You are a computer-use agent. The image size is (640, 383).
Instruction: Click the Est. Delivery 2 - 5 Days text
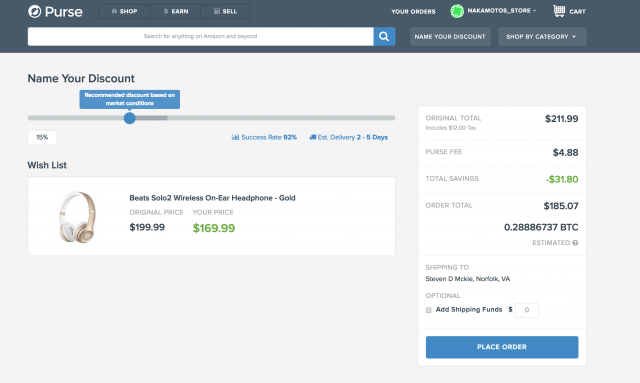353,137
